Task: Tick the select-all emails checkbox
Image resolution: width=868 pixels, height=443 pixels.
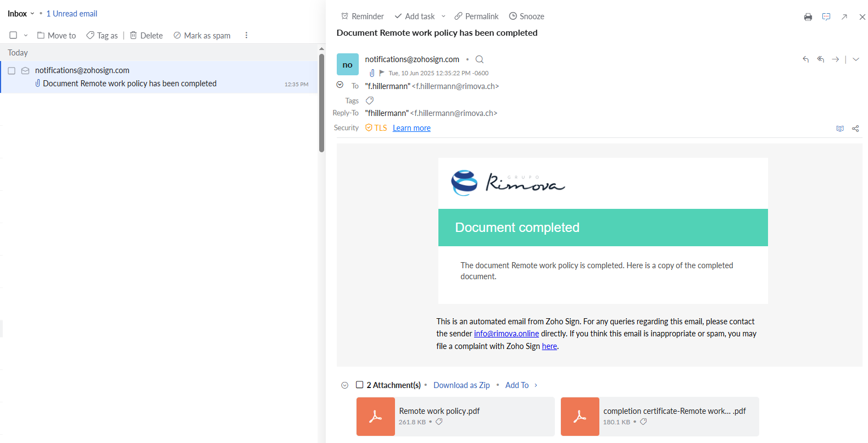Action: 13,35
